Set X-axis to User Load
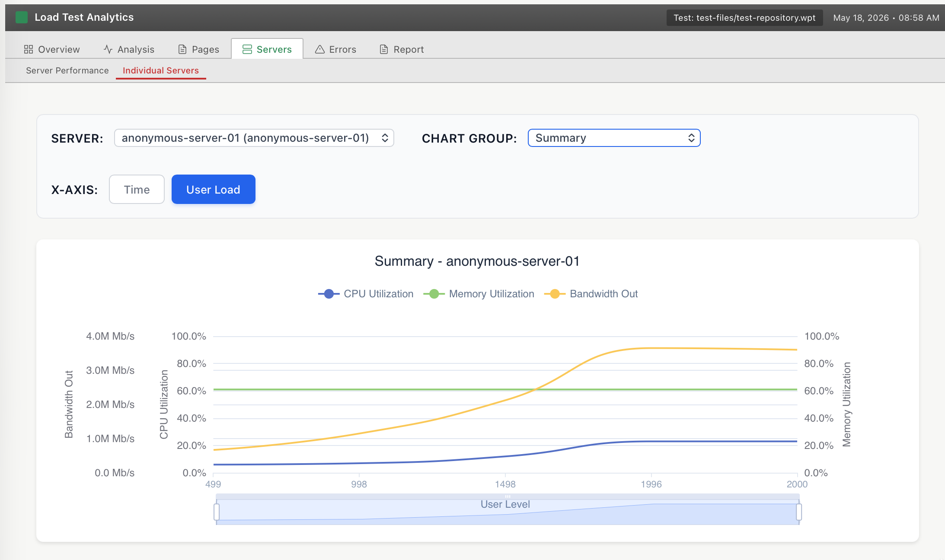The height and width of the screenshot is (560, 945). 214,189
